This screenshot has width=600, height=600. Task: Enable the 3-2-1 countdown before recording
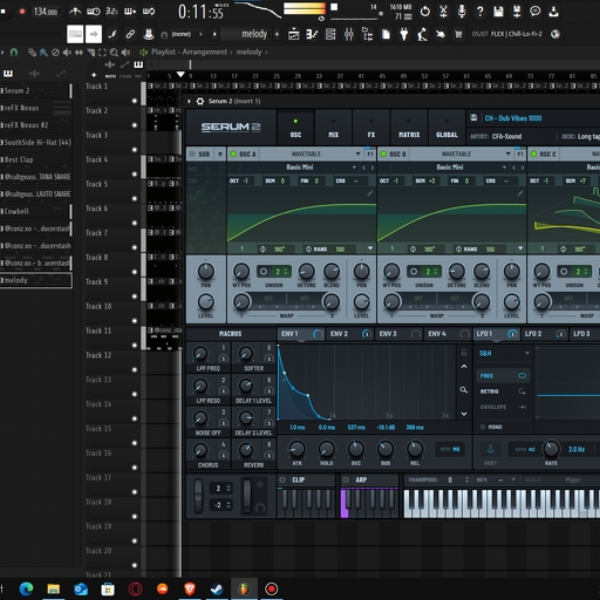(x=112, y=11)
